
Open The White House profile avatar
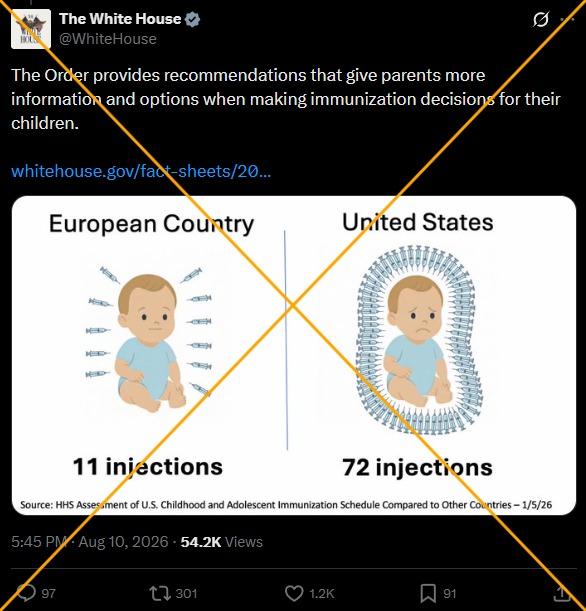[31, 29]
